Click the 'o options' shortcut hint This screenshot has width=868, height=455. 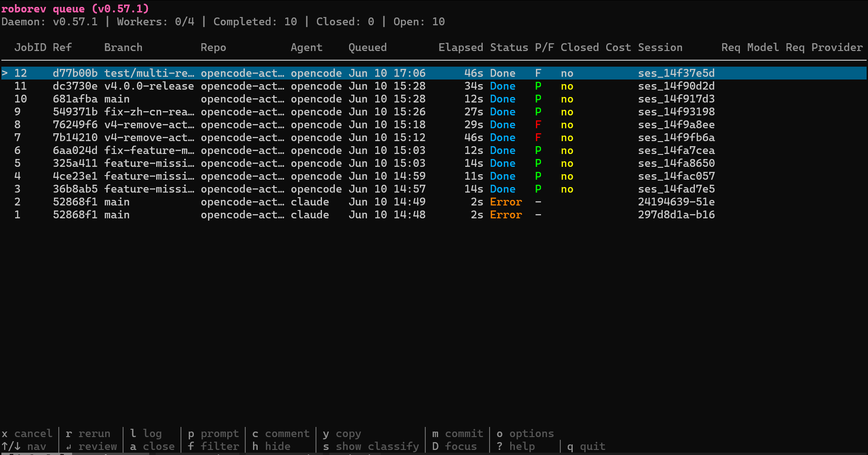click(x=525, y=433)
